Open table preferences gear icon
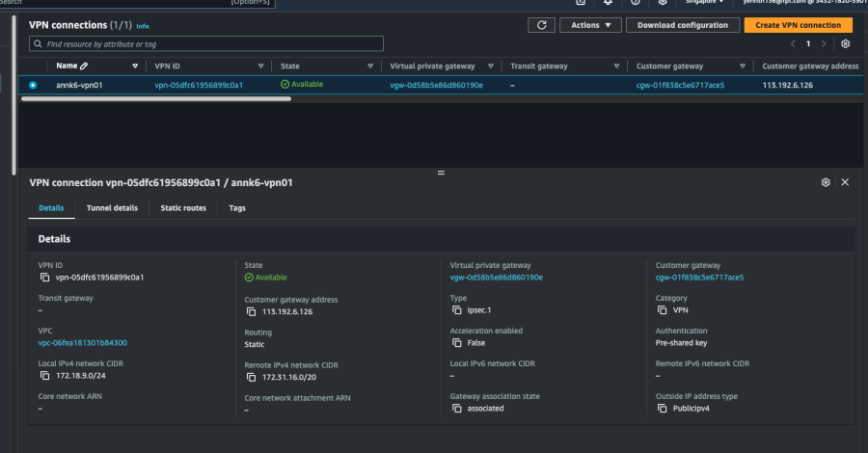The height and width of the screenshot is (453, 868). (845, 43)
